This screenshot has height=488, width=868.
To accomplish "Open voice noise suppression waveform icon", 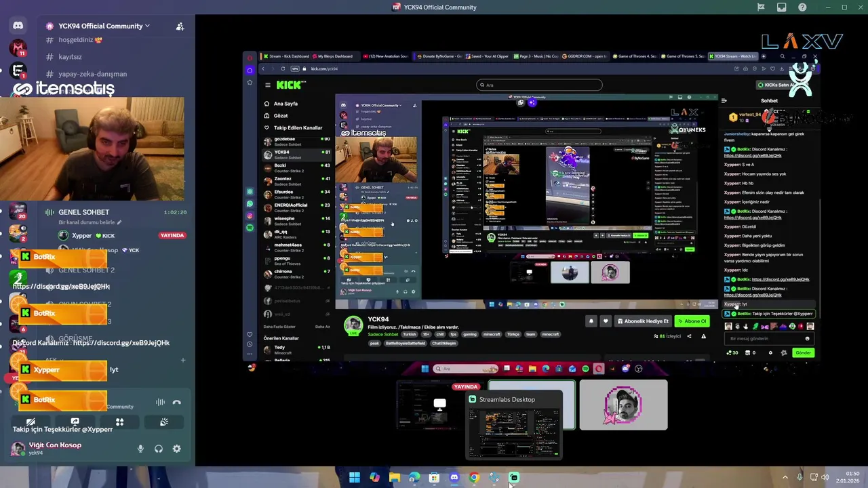I will click(x=161, y=402).
